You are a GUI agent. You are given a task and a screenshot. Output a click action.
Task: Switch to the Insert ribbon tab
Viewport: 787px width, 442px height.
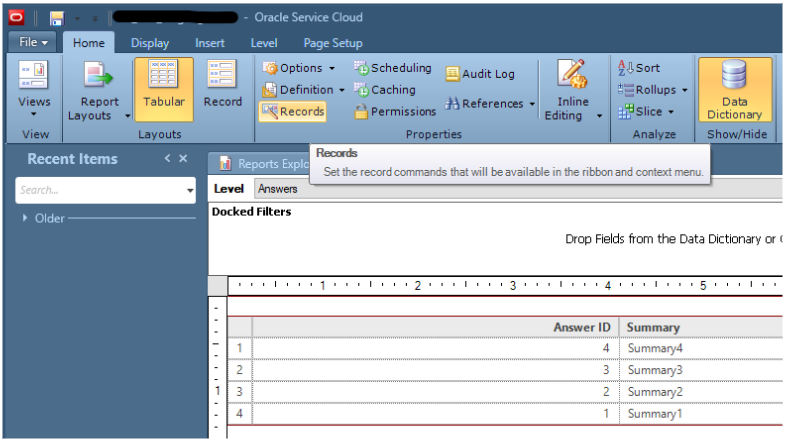coord(210,43)
